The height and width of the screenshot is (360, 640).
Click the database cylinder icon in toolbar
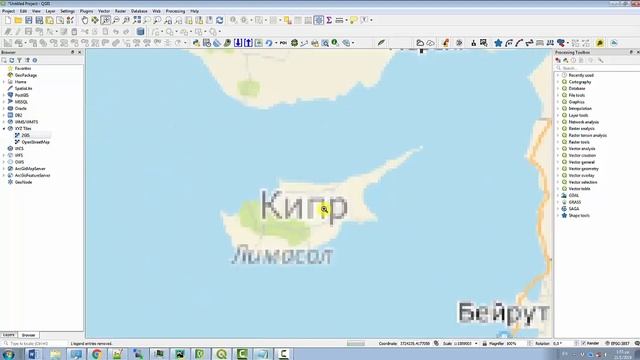pos(140,31)
